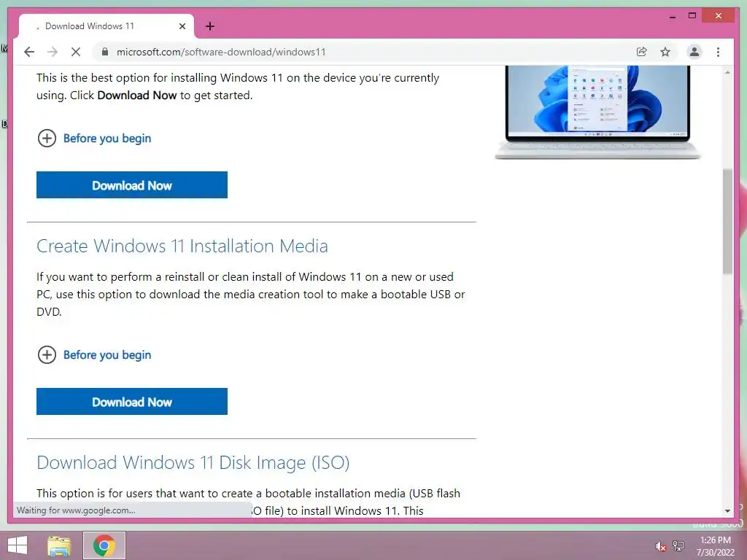This screenshot has height=560, width=747.
Task: Open a new tab with the plus button
Action: point(210,26)
